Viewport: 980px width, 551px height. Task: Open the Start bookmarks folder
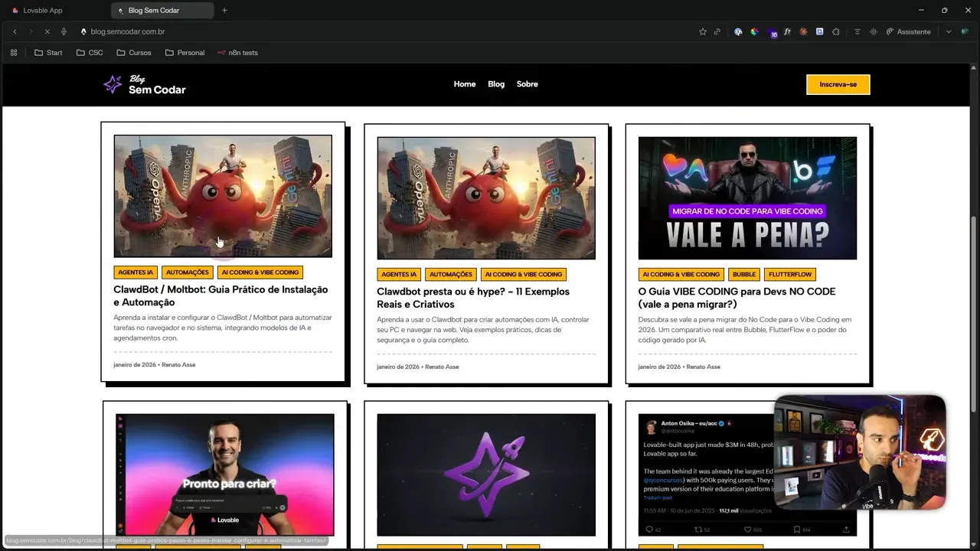click(x=48, y=52)
